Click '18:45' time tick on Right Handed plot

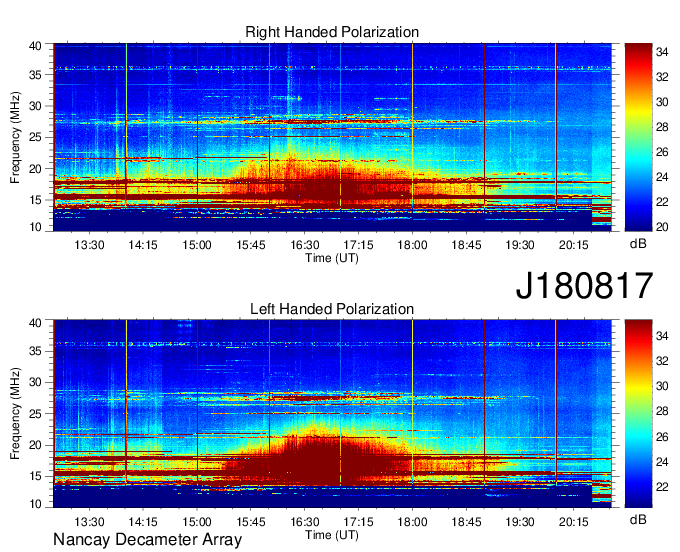(x=466, y=245)
